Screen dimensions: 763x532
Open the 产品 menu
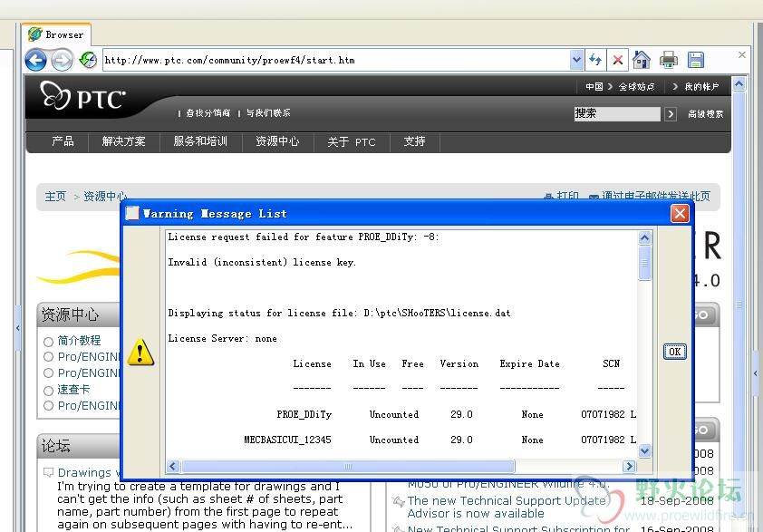pyautogui.click(x=63, y=141)
